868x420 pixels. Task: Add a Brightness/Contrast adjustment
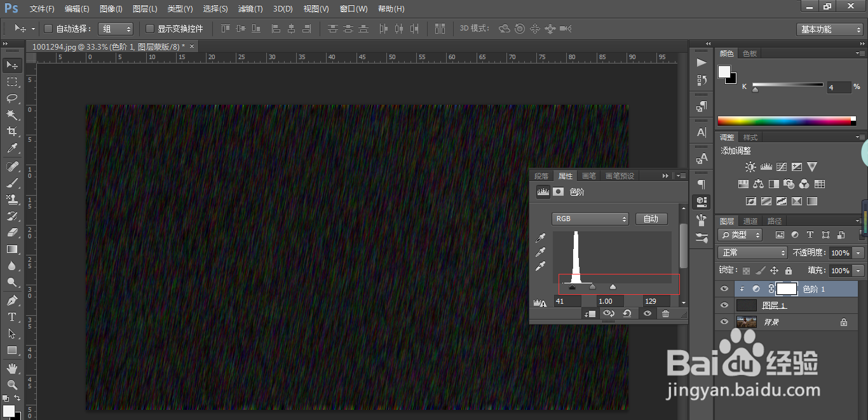(x=750, y=167)
